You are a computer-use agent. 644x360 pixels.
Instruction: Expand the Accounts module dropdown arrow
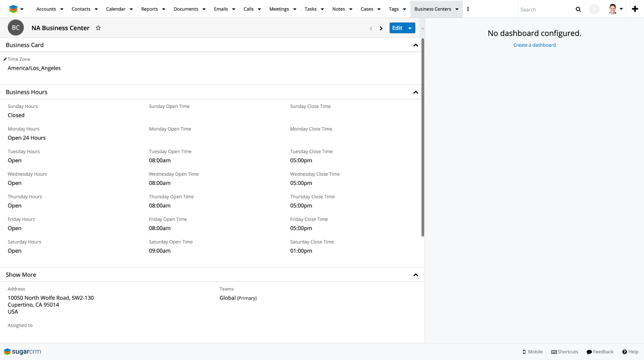(x=62, y=9)
